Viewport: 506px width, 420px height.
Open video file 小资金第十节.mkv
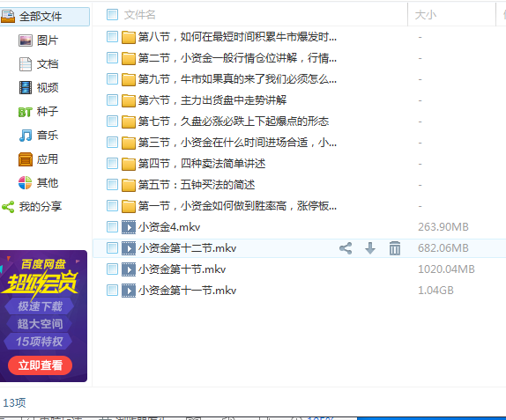tap(182, 269)
